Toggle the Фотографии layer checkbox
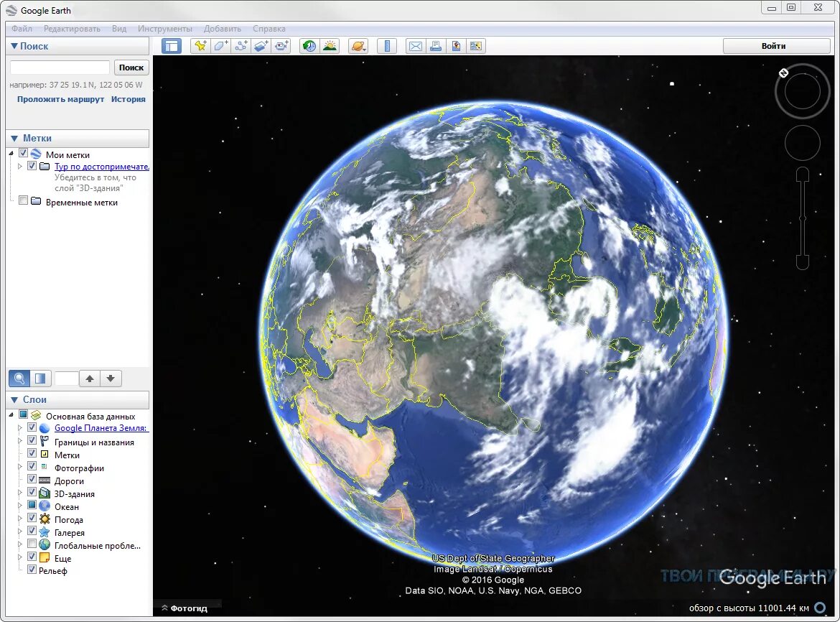 click(x=32, y=466)
